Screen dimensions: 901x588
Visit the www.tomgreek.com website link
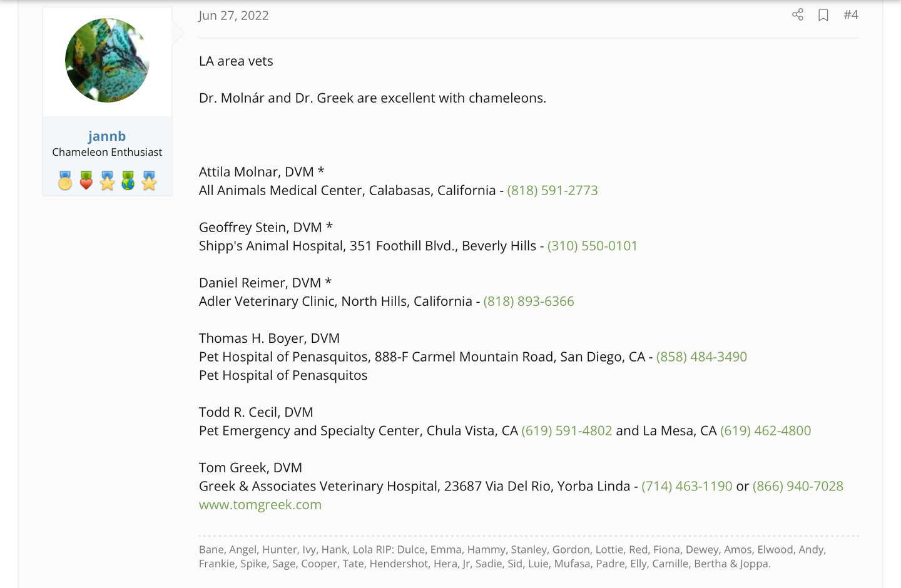pos(260,505)
